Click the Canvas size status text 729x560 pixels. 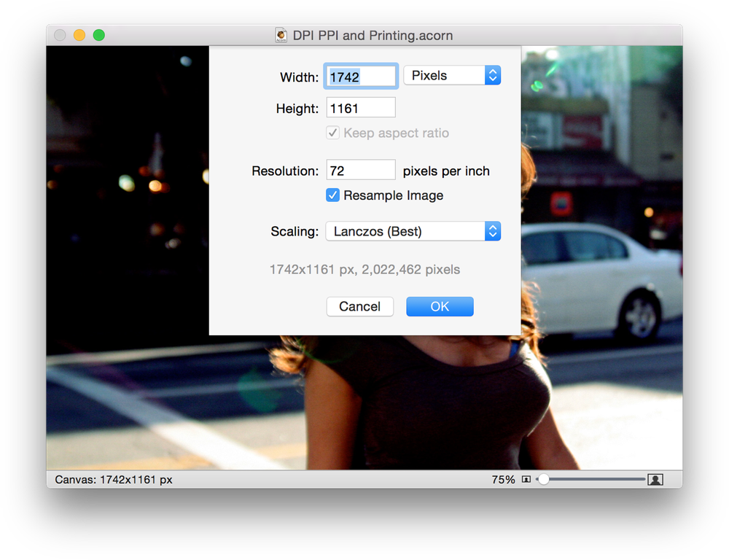pyautogui.click(x=114, y=480)
